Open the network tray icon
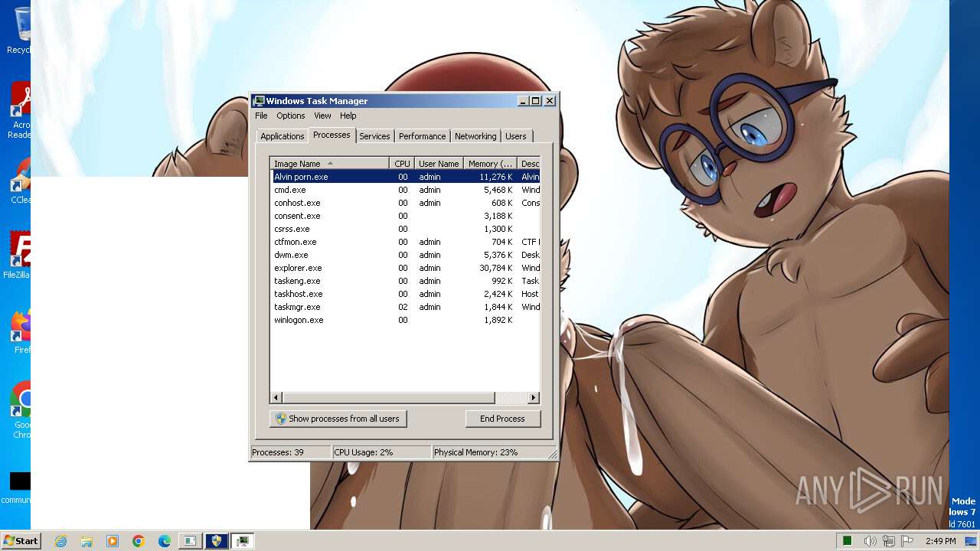 pyautogui.click(x=889, y=541)
